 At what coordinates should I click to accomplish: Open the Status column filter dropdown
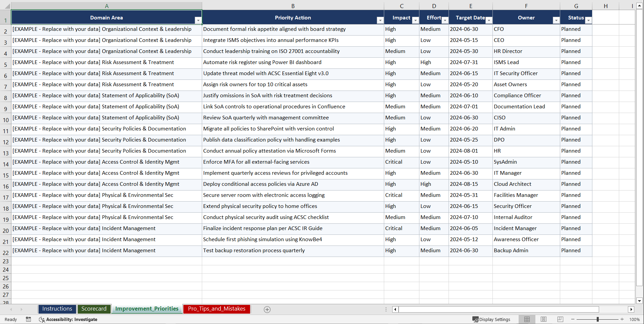click(588, 20)
